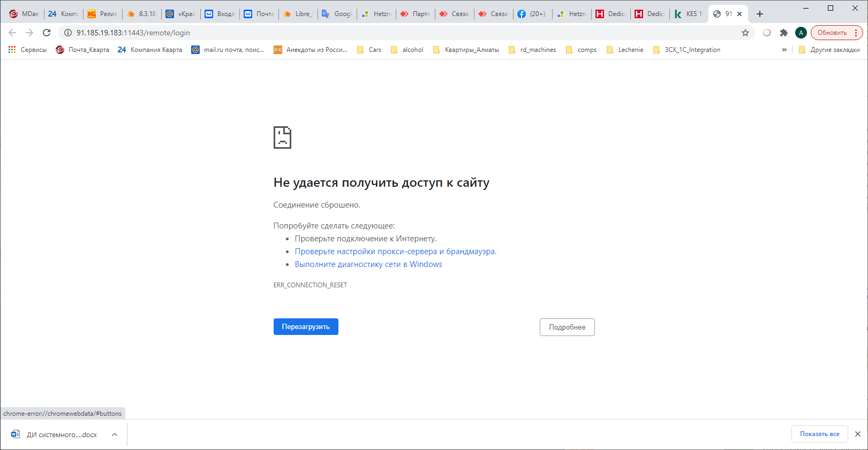This screenshot has height=450, width=868.
Task: Open the Cars bookmark folder
Action: [x=369, y=50]
